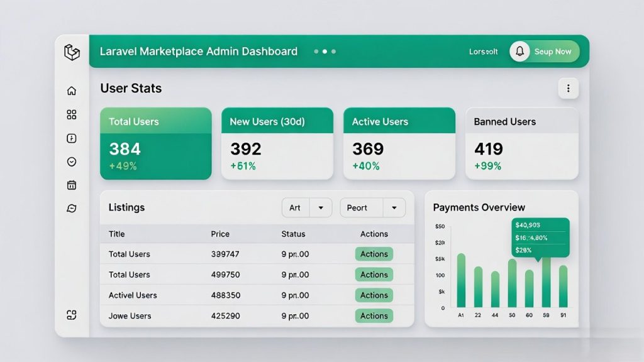Screen dimensions: 644x362
Task: Select the Active Users stat card
Action: pos(399,144)
